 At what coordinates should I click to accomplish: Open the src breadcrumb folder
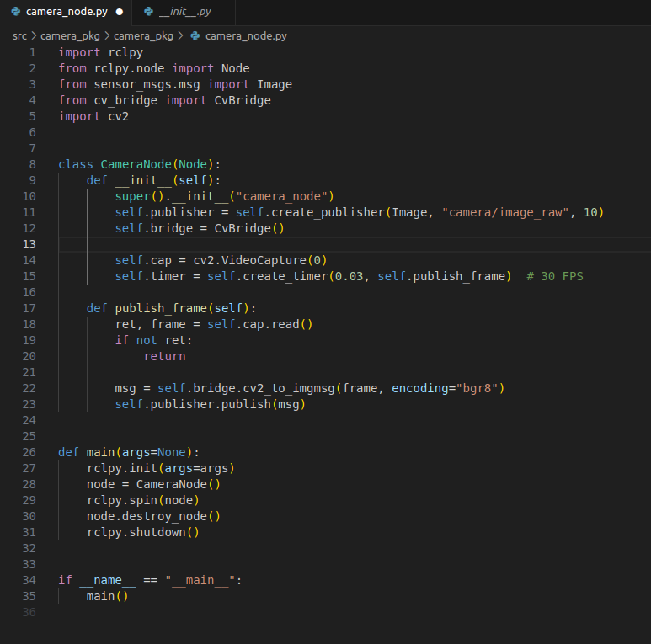[x=19, y=36]
